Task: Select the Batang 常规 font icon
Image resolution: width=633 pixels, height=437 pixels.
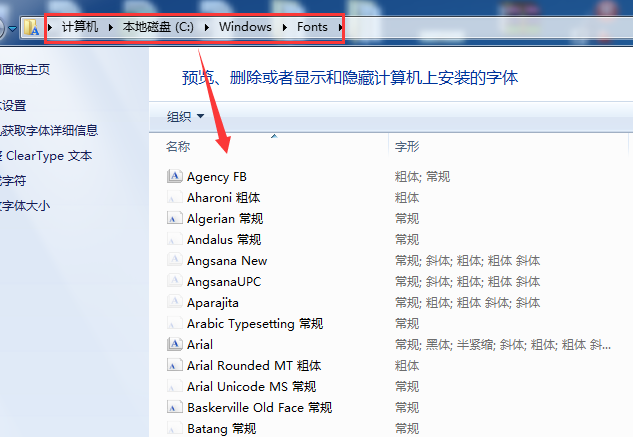Action: click(x=174, y=428)
